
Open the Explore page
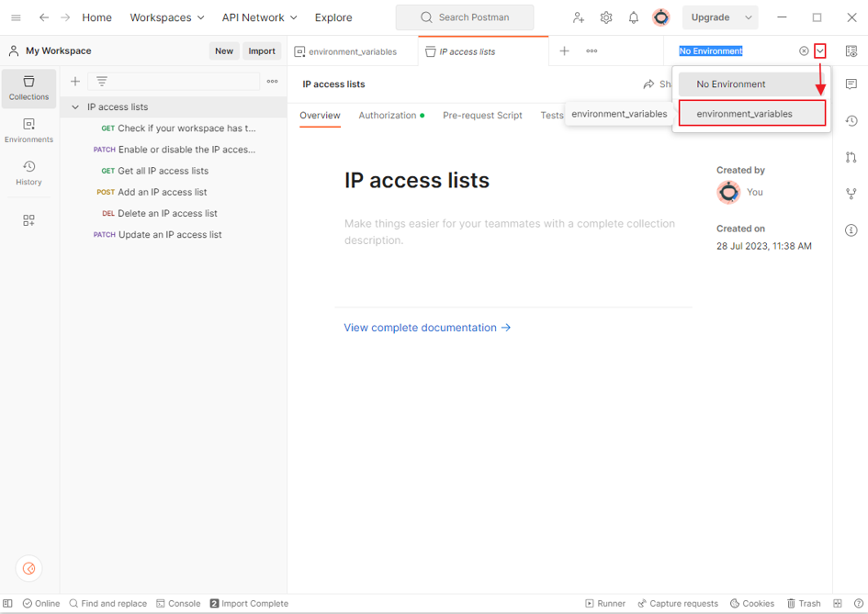pyautogui.click(x=333, y=17)
